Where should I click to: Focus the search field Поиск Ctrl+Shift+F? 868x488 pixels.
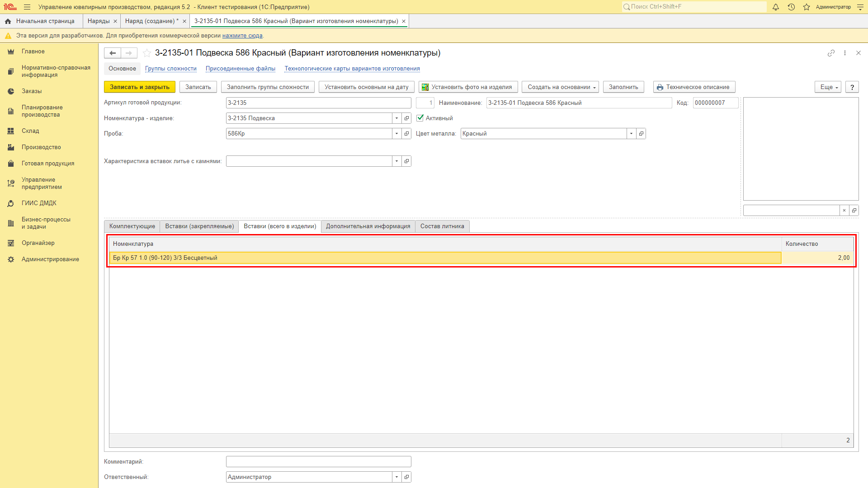694,7
